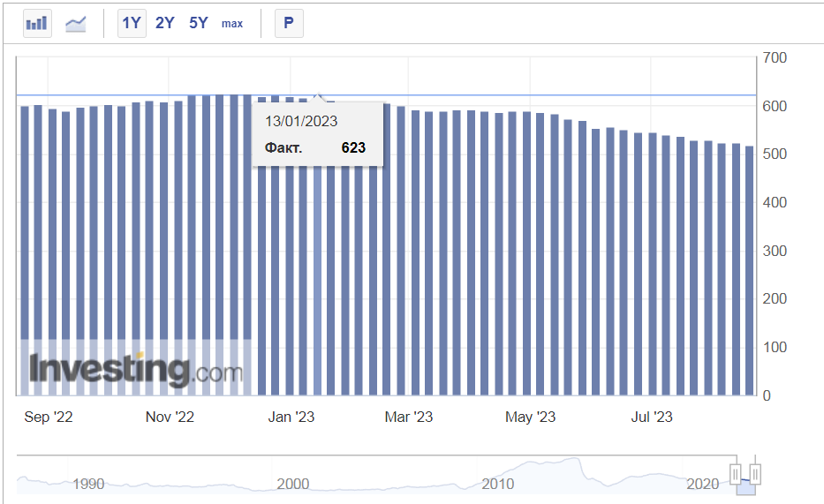The image size is (824, 504).
Task: Move the right navigator range handle
Action: [755, 475]
